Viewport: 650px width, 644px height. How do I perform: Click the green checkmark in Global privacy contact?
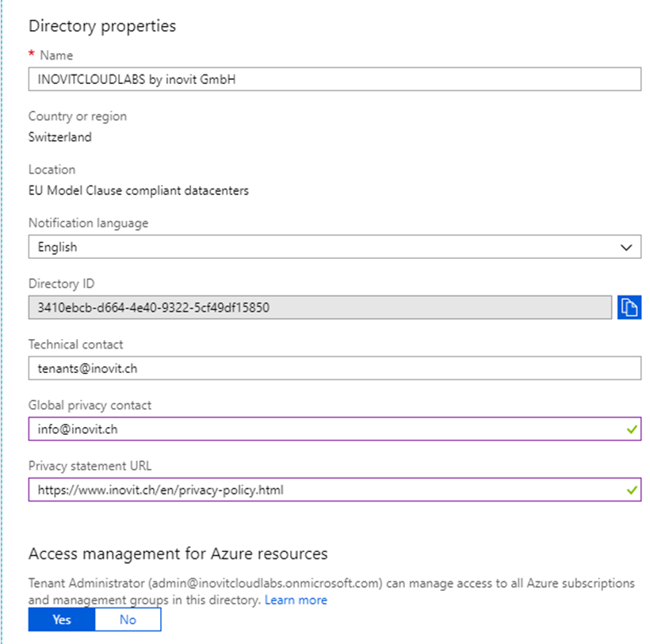pyautogui.click(x=632, y=429)
